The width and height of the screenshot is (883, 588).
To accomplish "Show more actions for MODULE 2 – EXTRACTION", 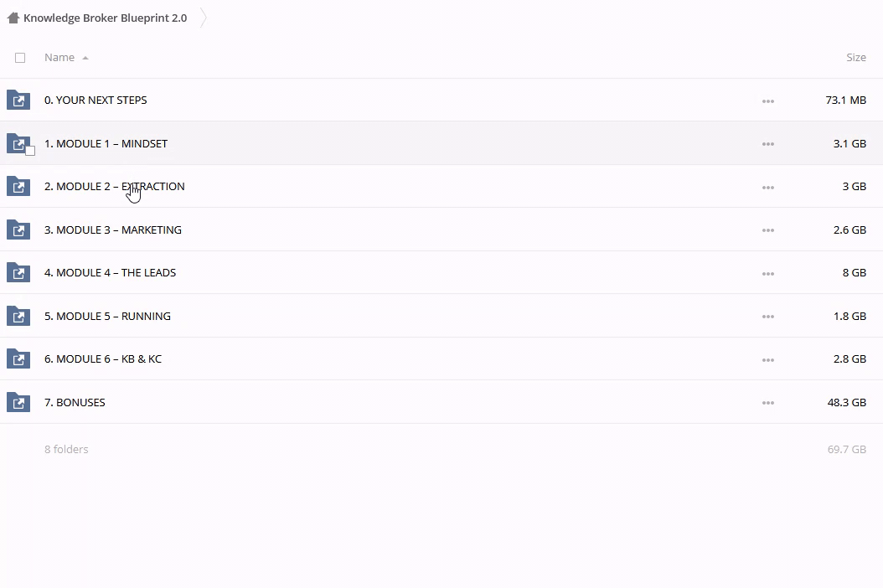I will coord(767,188).
